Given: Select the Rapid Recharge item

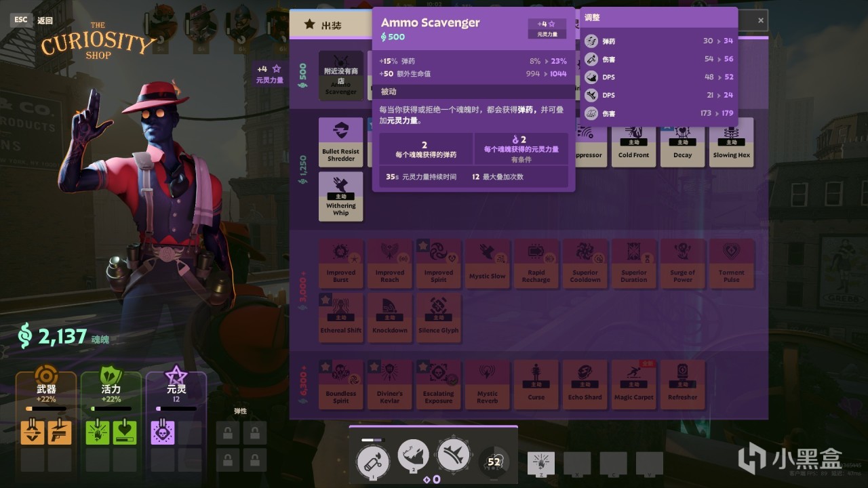Looking at the screenshot, I should 536,263.
